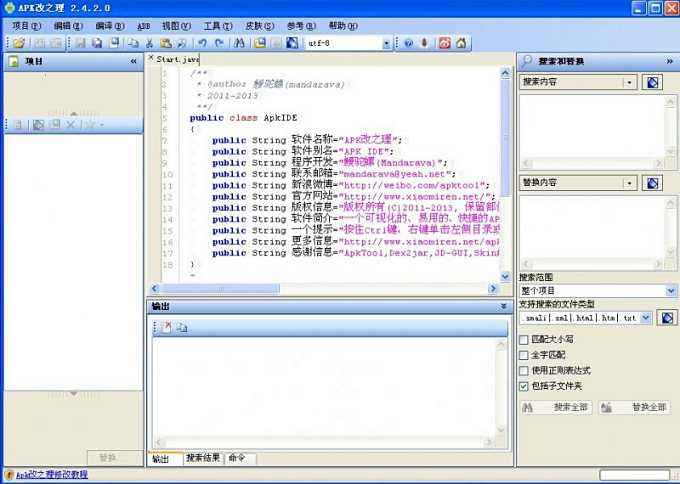Image resolution: width=680 pixels, height=484 pixels.
Task: Open the 替换内容 dropdown arrow
Action: point(629,183)
